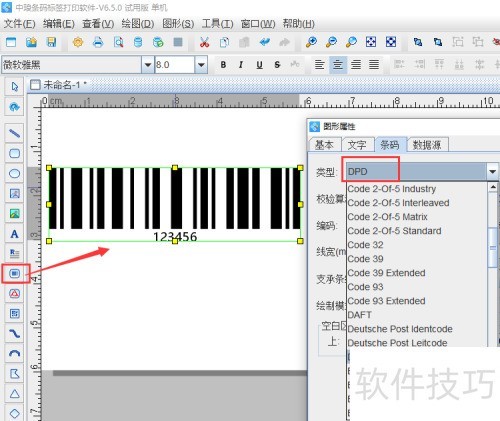Open the 编辑(E) menu
The image size is (500, 421).
(x=59, y=24)
